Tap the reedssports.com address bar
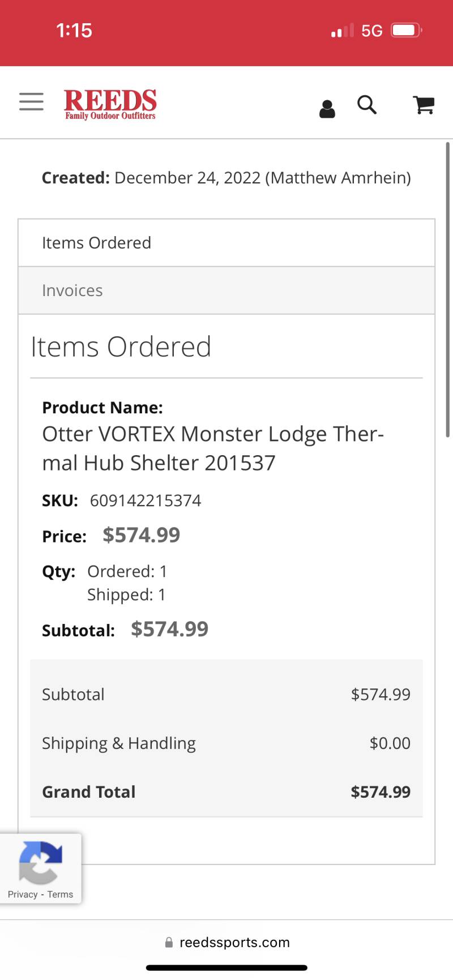The image size is (453, 980). tap(226, 942)
